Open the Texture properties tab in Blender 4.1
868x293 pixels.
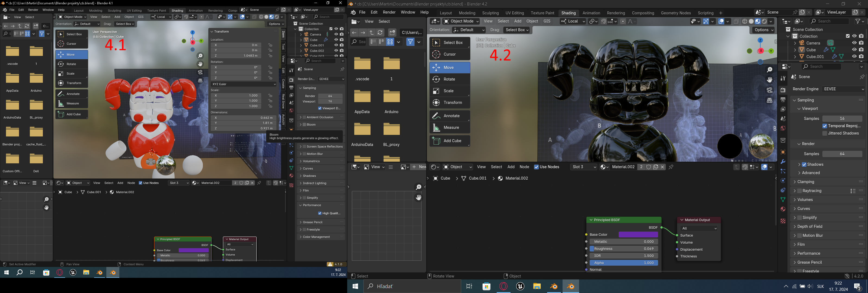(291, 186)
